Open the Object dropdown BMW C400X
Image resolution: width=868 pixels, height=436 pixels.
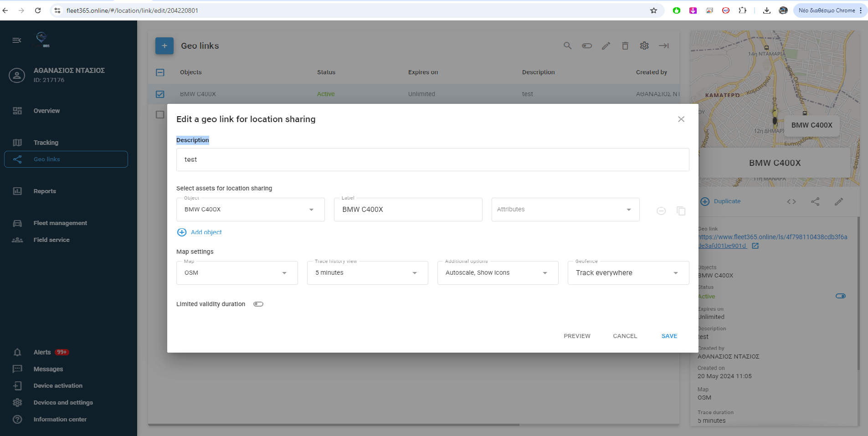pyautogui.click(x=250, y=210)
